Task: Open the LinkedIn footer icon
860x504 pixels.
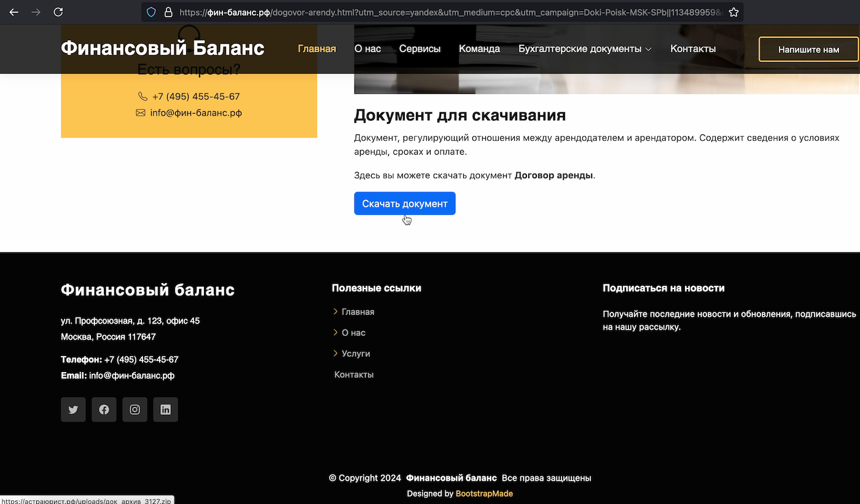Action: click(x=165, y=409)
